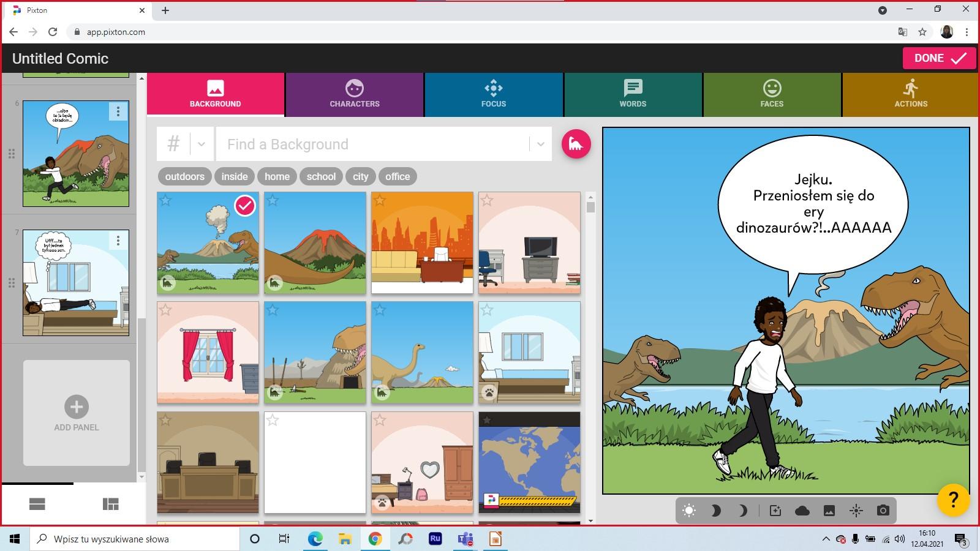Image resolution: width=980 pixels, height=551 pixels.
Task: Click ADD PANEL
Action: (77, 413)
